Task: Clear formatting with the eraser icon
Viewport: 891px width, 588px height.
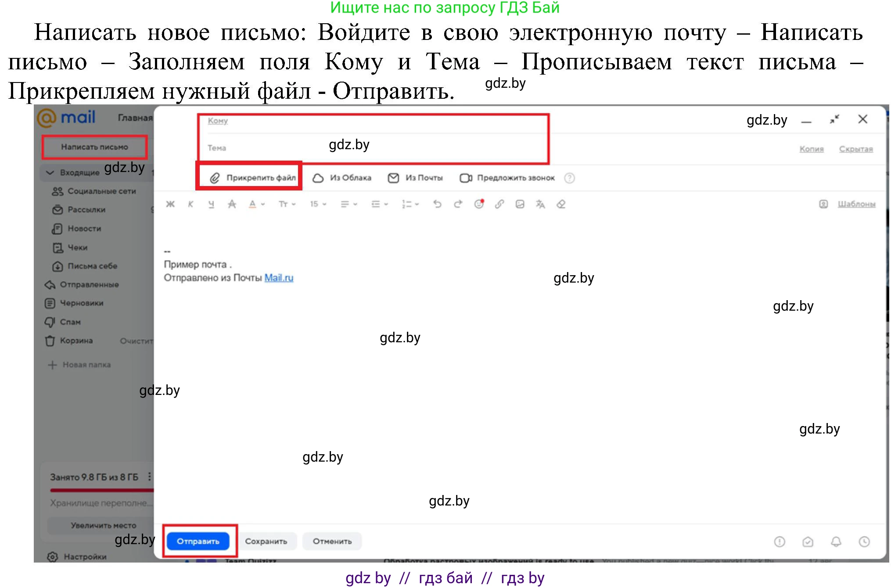Action: pyautogui.click(x=560, y=204)
